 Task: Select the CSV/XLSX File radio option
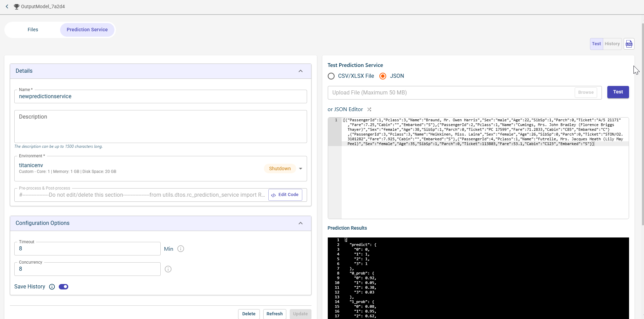click(331, 76)
